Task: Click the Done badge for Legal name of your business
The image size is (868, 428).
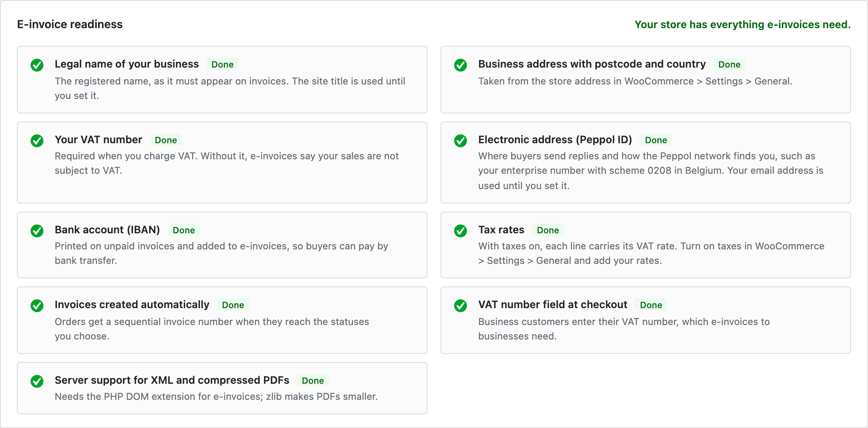Action: pos(223,64)
